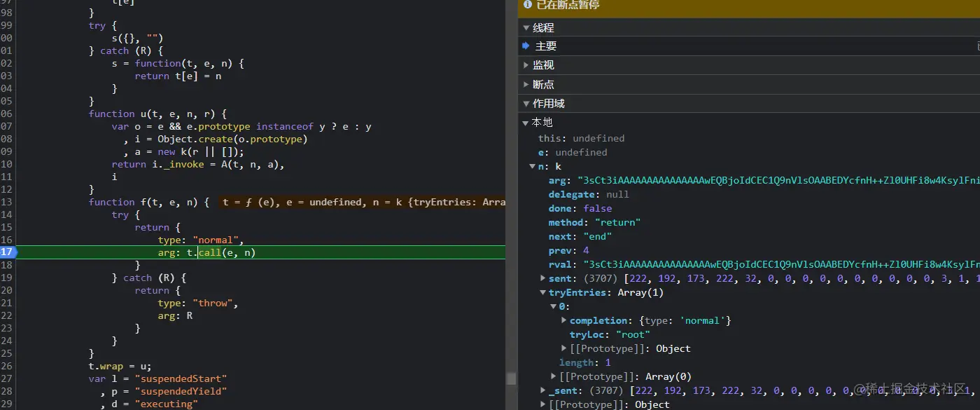Screen dimensions: 980x410
Task: Expand the 线程 (Threads) section
Action: tap(526, 28)
